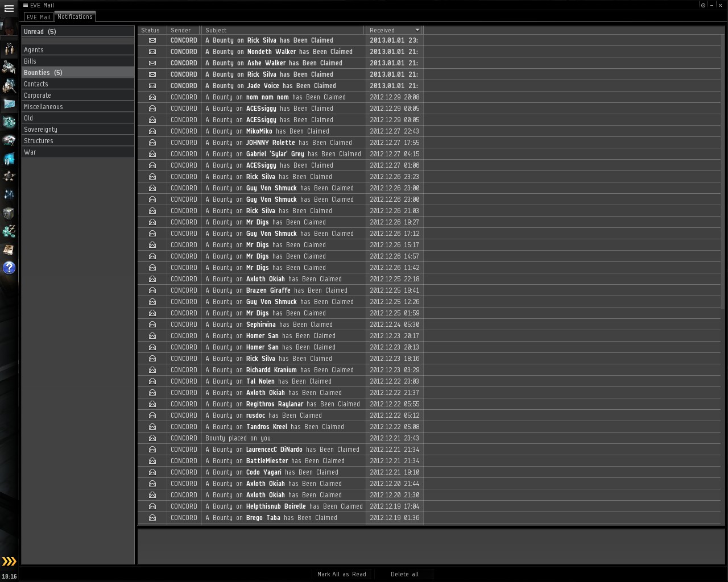The image size is (728, 582).
Task: Open the coins wallet icon in the Neocom
Action: (x=9, y=231)
